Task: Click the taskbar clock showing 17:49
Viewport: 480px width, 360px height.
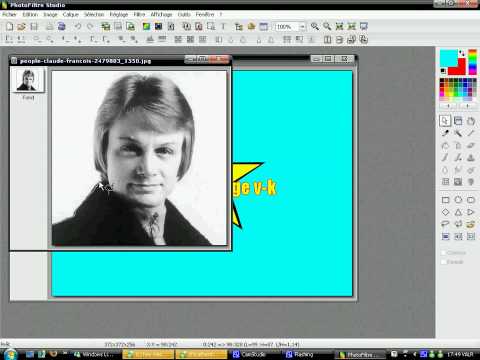Action: click(x=461, y=354)
